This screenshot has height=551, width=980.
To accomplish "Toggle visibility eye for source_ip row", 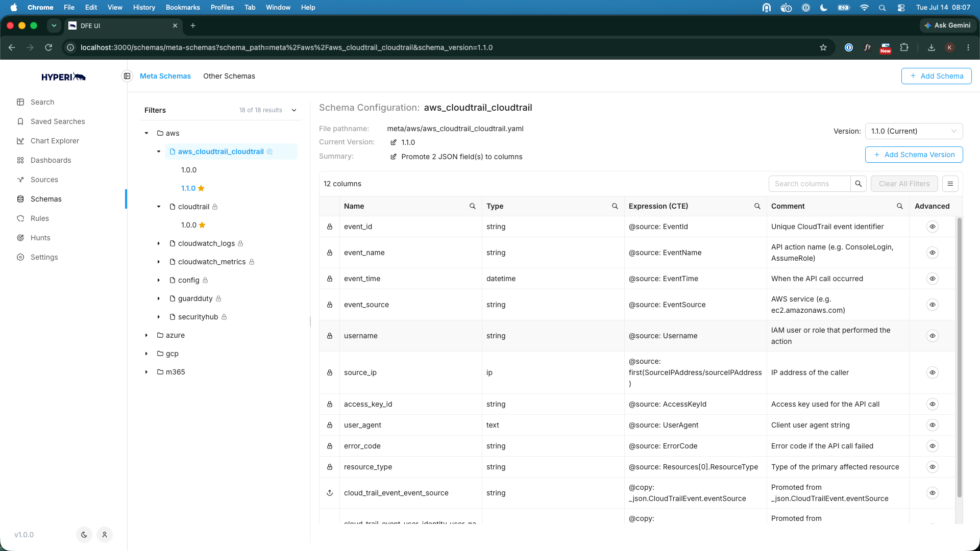I will coord(933,372).
